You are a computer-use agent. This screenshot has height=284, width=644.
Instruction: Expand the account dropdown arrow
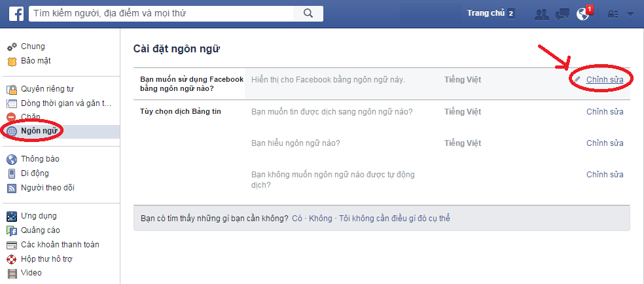click(631, 14)
